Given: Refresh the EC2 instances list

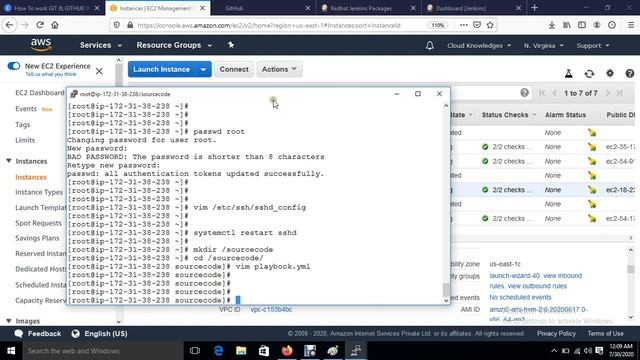Looking at the screenshot, I should [589, 73].
